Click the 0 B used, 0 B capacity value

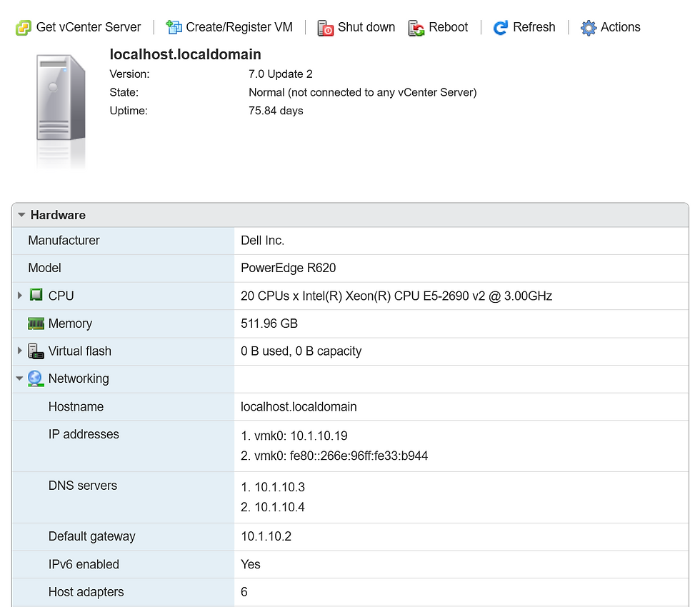pyautogui.click(x=301, y=351)
